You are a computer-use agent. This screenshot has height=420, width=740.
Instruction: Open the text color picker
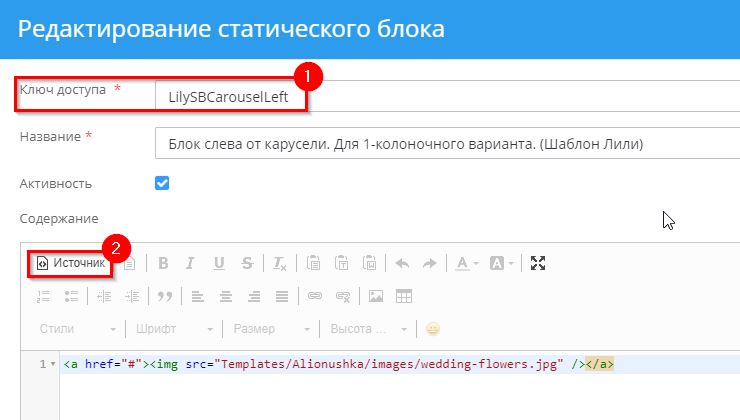464,264
